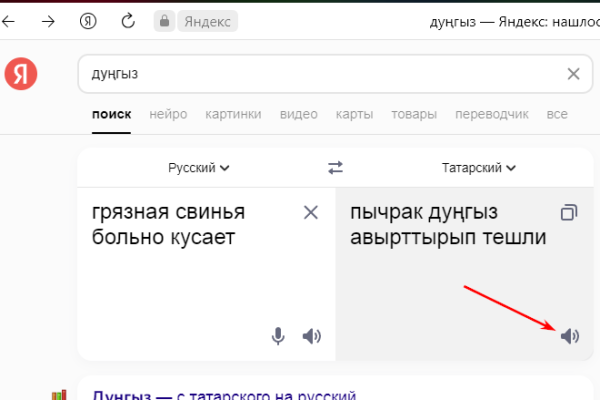Open the Татарский target language dropdown

click(478, 168)
